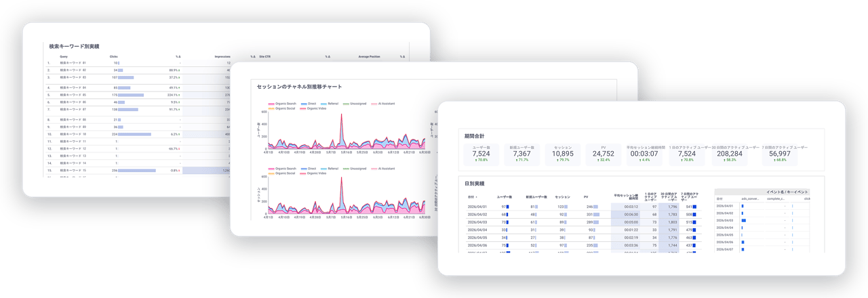Select the セッション scorecard showing 10,895
The height and width of the screenshot is (298, 868).
(562, 154)
